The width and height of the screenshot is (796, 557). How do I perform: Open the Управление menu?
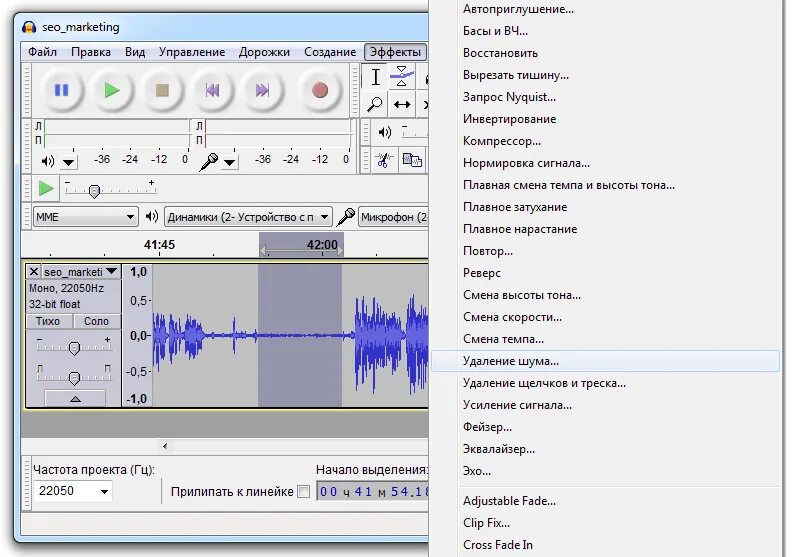click(192, 52)
